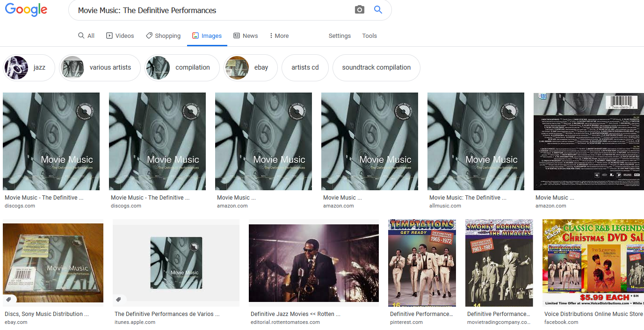Open Settings menu
The image size is (644, 330).
pos(340,36)
